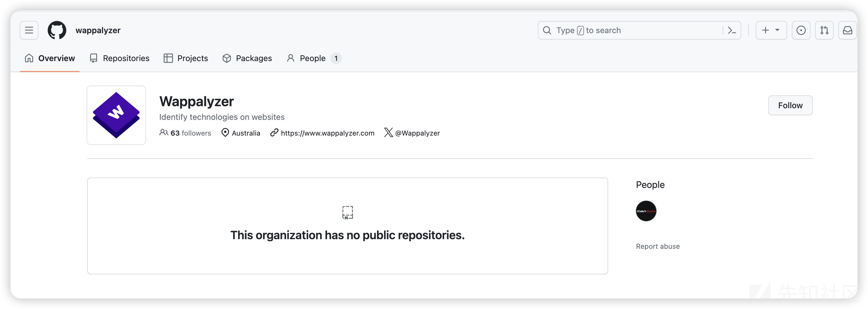This screenshot has width=868, height=309.
Task: Click the People count badge showing 1
Action: click(336, 58)
